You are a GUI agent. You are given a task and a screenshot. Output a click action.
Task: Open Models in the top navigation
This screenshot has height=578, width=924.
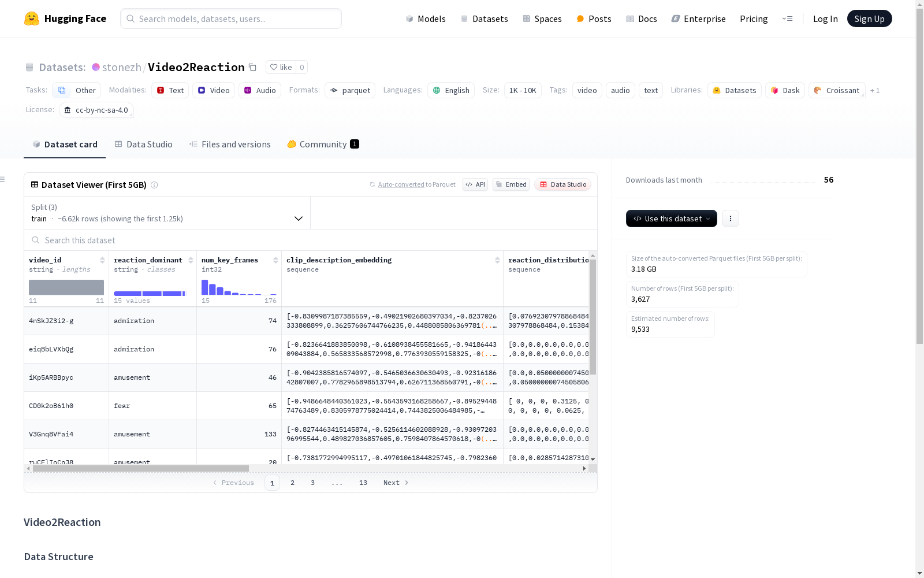coord(426,18)
